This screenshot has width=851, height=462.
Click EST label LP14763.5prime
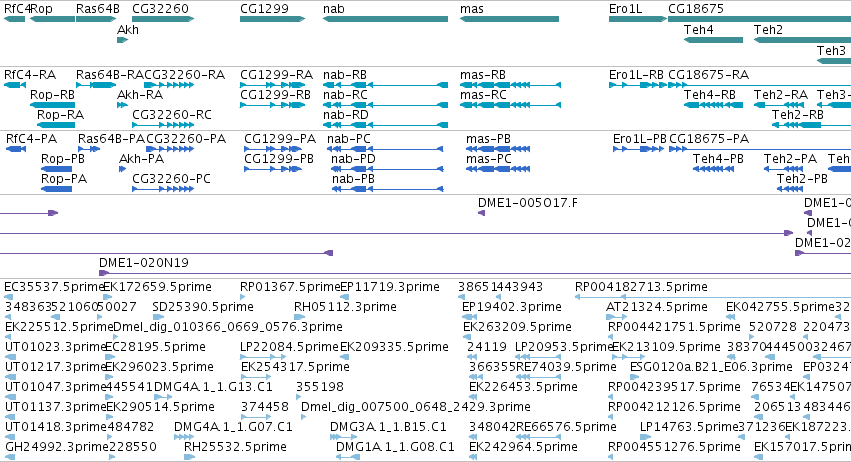[x=689, y=427]
